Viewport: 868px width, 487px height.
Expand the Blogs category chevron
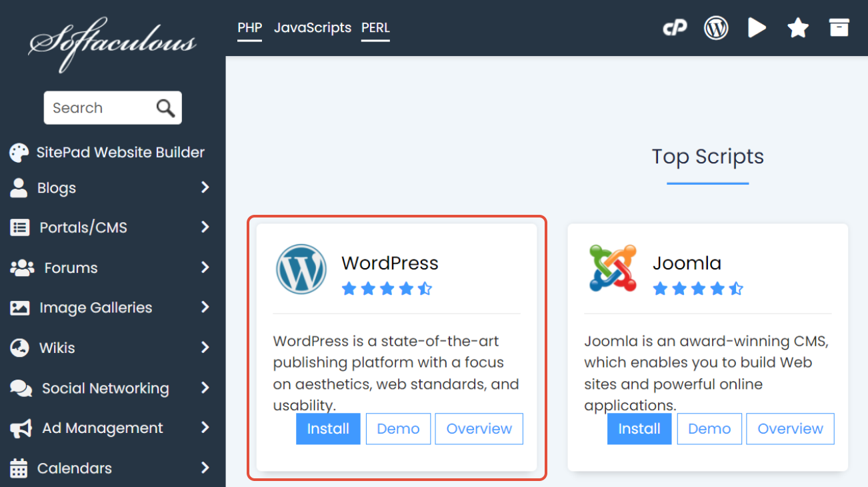coord(205,187)
